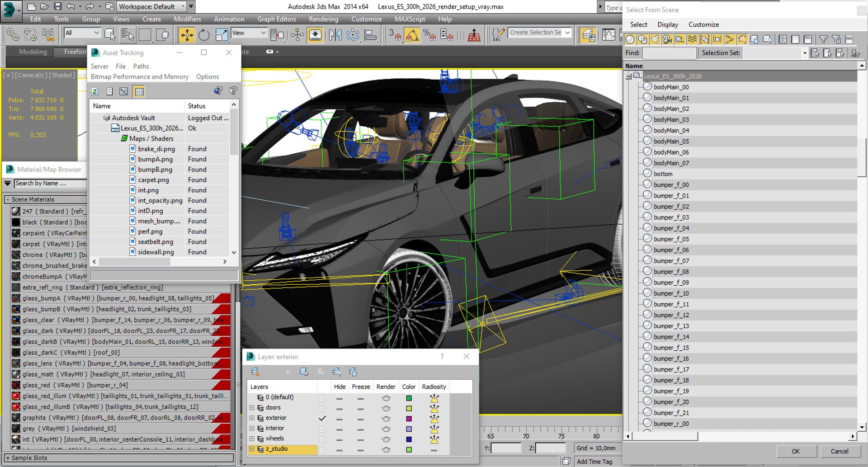
Task: Click the Add Time Tag label
Action: click(x=594, y=461)
